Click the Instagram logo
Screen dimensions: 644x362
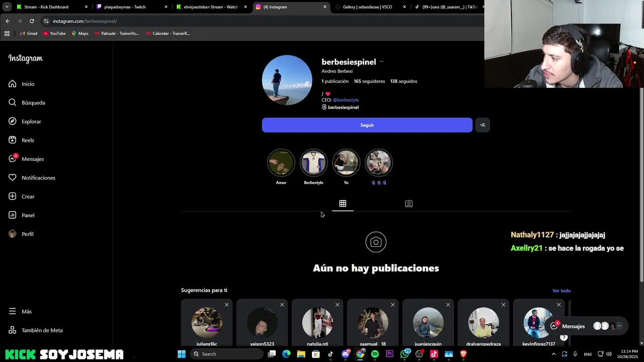(x=26, y=58)
